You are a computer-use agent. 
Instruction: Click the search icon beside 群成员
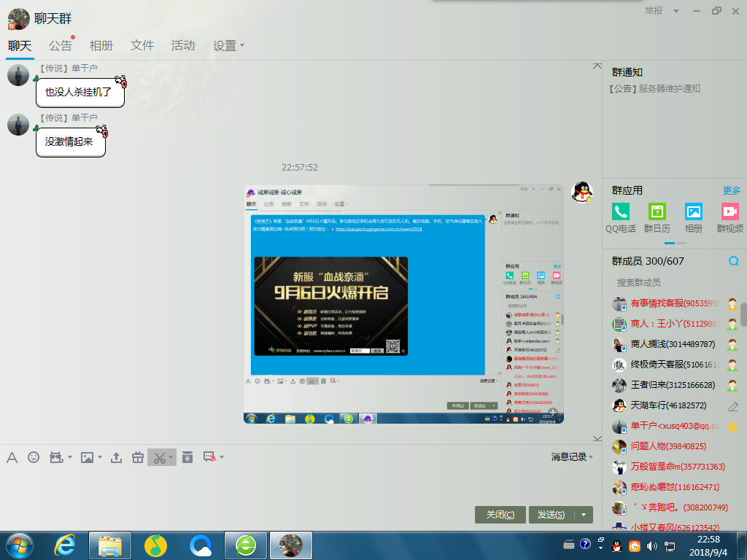pyautogui.click(x=734, y=261)
